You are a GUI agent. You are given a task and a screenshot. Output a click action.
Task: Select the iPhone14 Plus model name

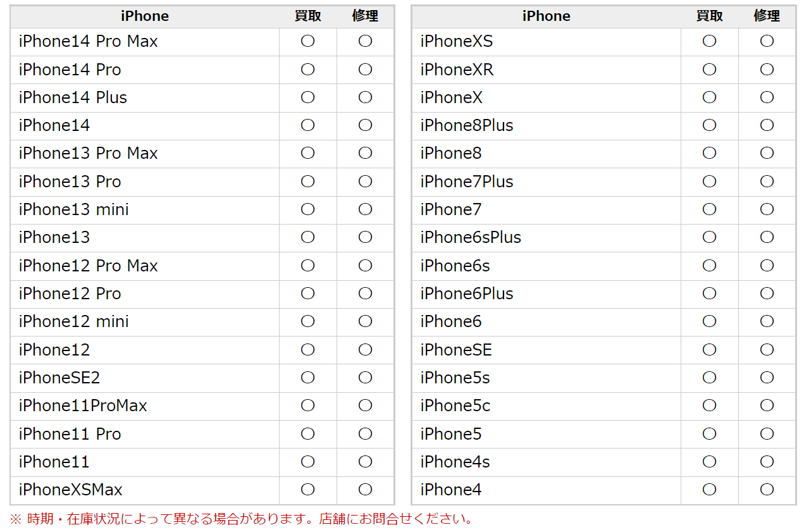[73, 97]
